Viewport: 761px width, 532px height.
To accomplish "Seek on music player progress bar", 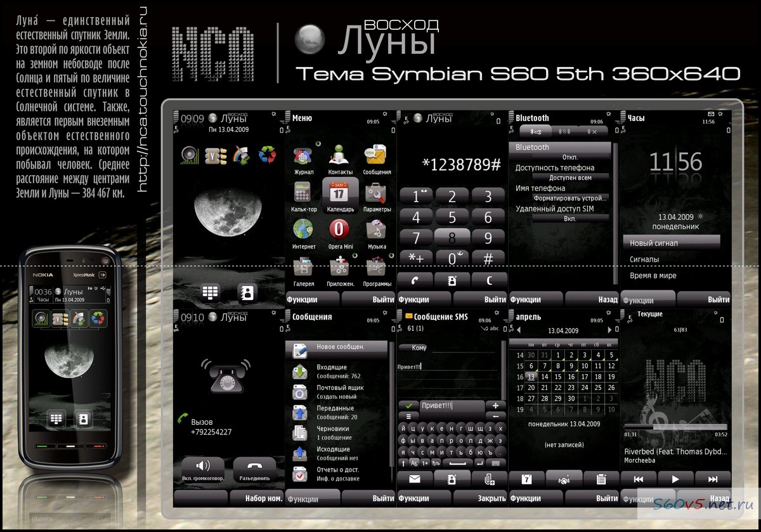I will click(x=675, y=427).
